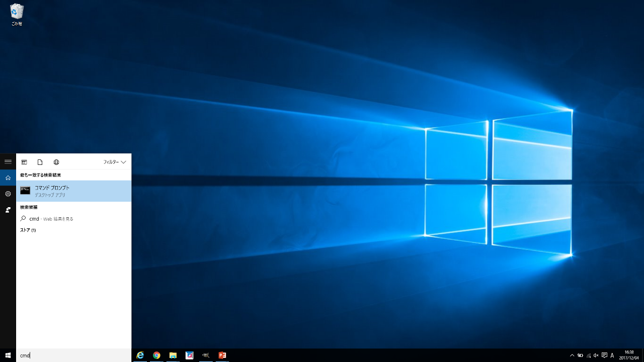Launch Google Chrome from the taskbar
This screenshot has height=362, width=644.
(x=156, y=355)
